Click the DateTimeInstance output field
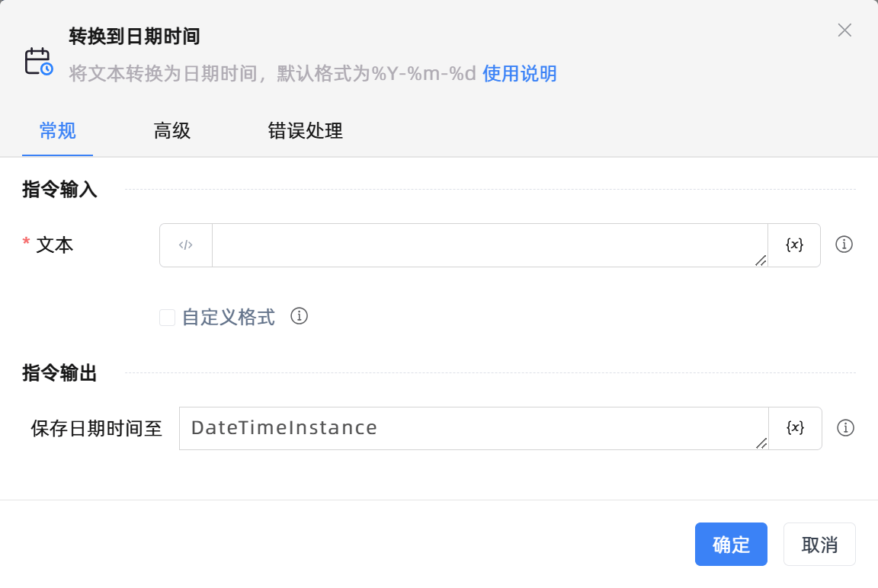 pos(473,428)
